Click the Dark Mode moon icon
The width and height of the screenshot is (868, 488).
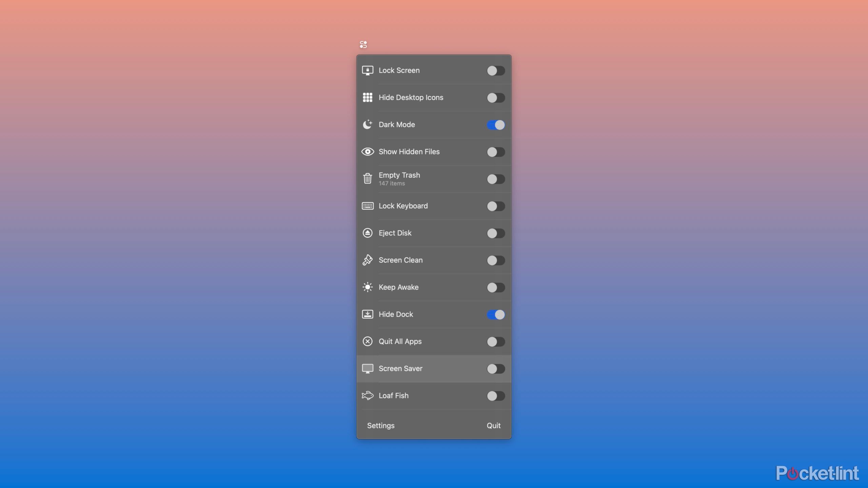tap(368, 124)
